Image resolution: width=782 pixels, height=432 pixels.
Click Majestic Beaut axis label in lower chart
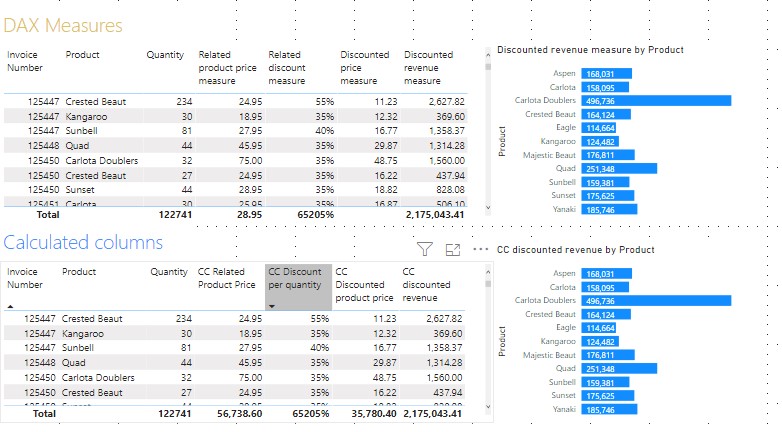click(x=549, y=355)
